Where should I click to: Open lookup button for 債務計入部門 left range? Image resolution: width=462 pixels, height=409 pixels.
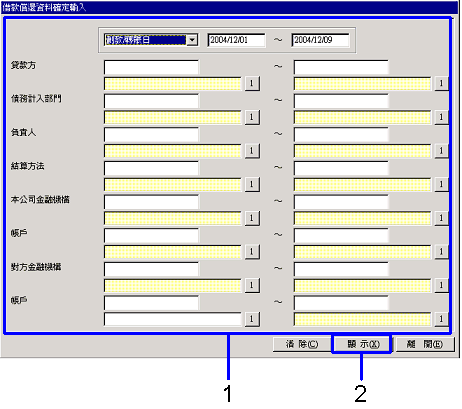click(252, 117)
